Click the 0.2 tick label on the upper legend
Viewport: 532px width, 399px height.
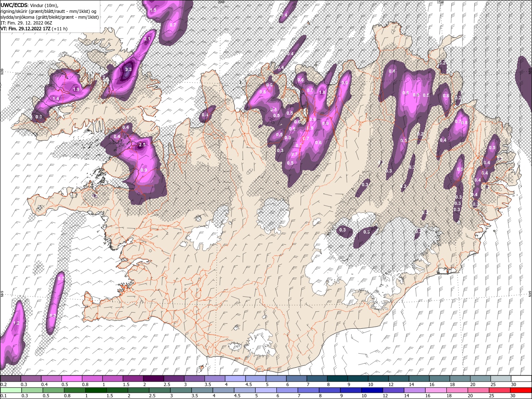(x=3, y=384)
